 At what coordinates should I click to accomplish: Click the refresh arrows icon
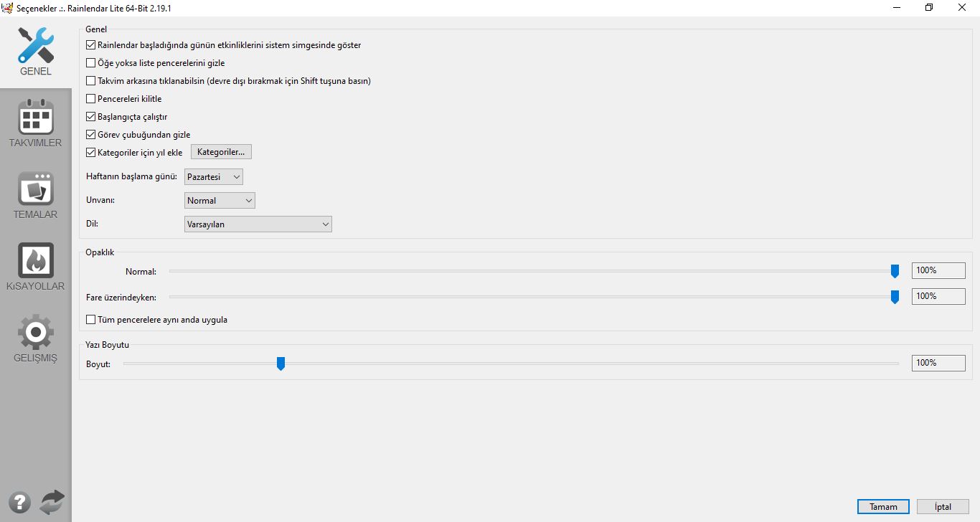point(52,501)
